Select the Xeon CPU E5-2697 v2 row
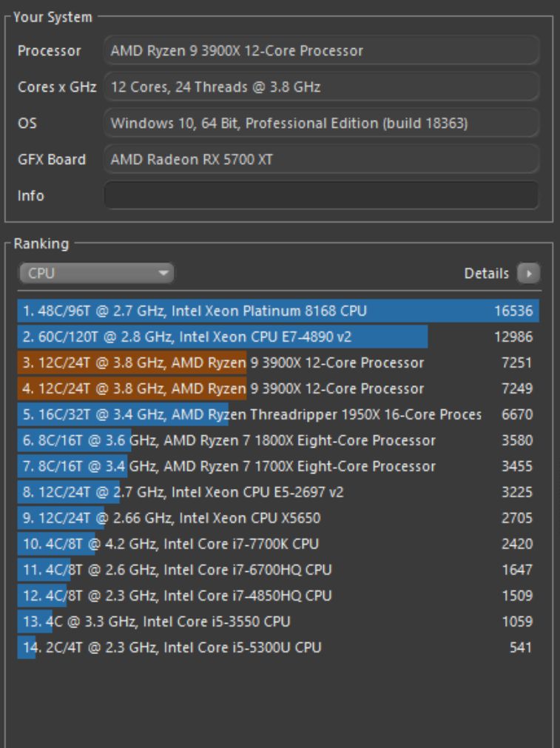This screenshot has height=748, width=560. coord(279,492)
